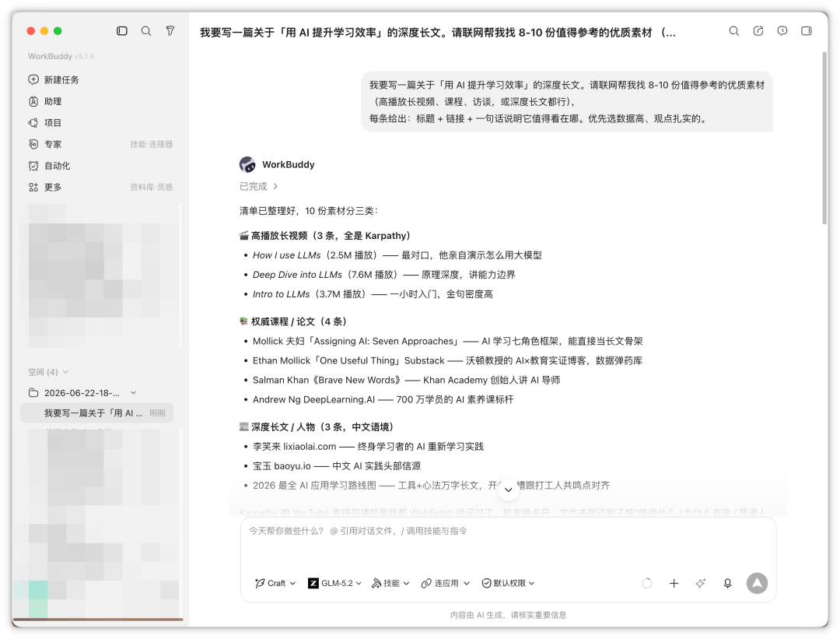This screenshot has width=840, height=639.
Task: Click 技能·连接器 shortcut label
Action: [x=151, y=144]
